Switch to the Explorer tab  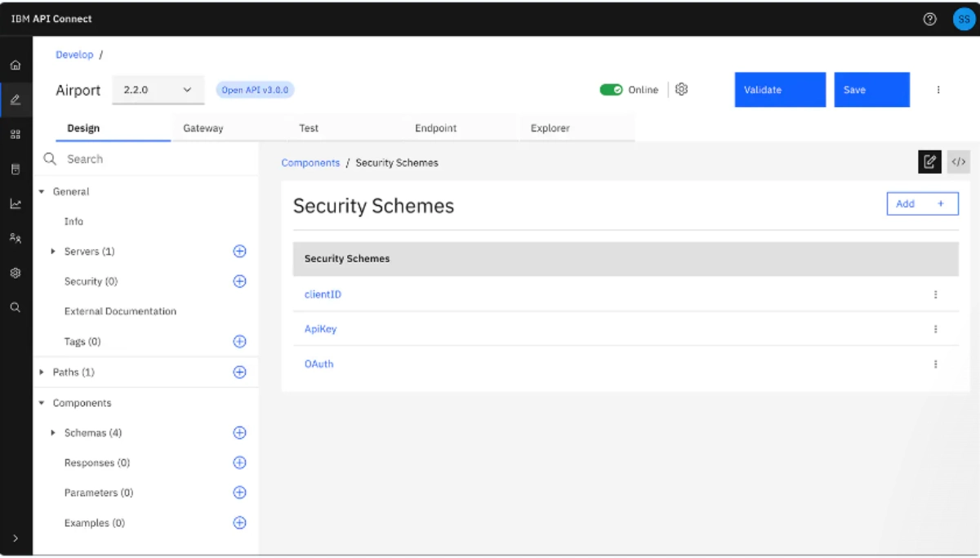(x=550, y=128)
